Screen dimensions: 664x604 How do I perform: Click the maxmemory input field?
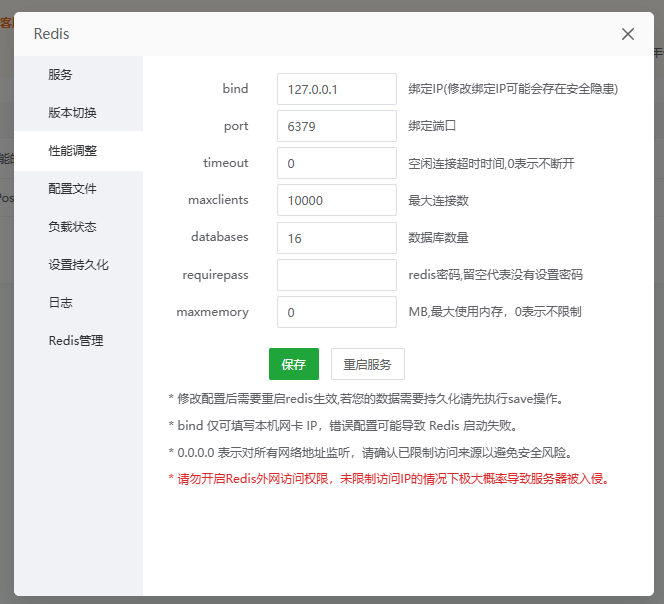(x=337, y=312)
